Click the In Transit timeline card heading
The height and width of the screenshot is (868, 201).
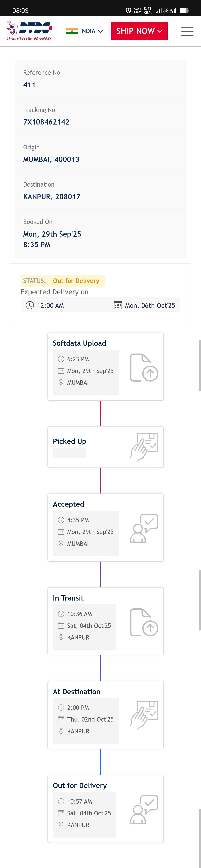coord(68,598)
